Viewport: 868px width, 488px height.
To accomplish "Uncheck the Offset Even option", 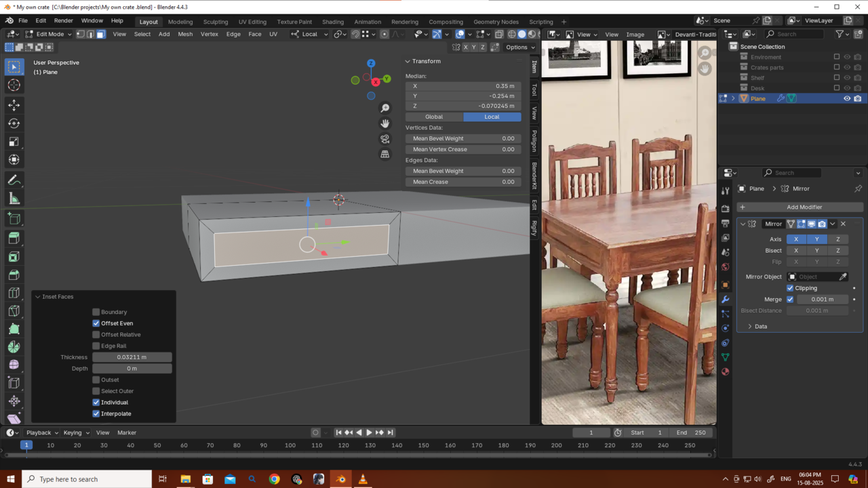I will tap(96, 323).
